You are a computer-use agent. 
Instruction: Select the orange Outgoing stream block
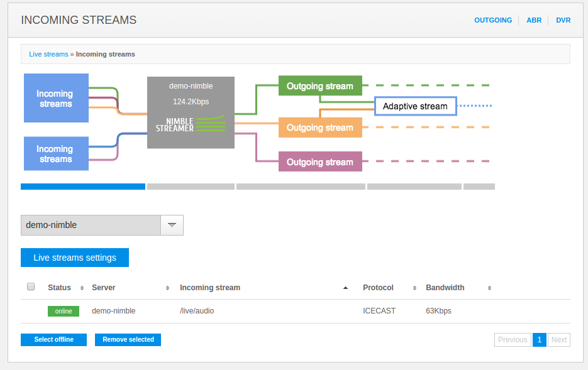tap(320, 128)
